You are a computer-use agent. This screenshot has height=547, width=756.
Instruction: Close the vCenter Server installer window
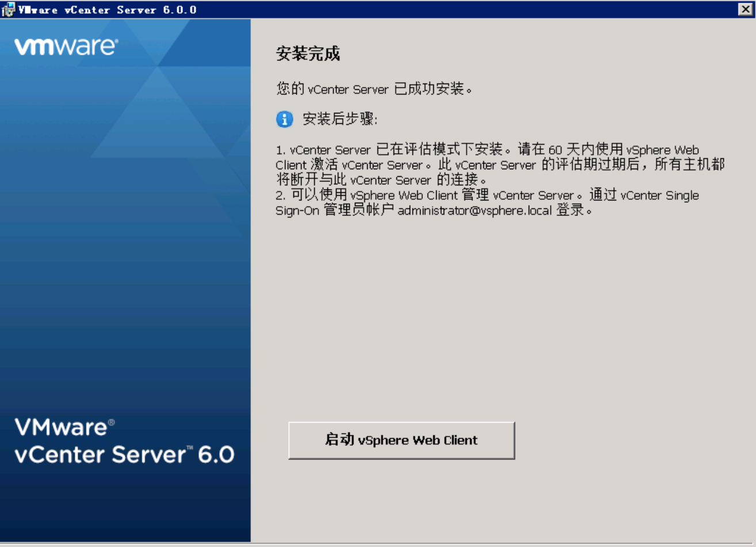pyautogui.click(x=746, y=9)
